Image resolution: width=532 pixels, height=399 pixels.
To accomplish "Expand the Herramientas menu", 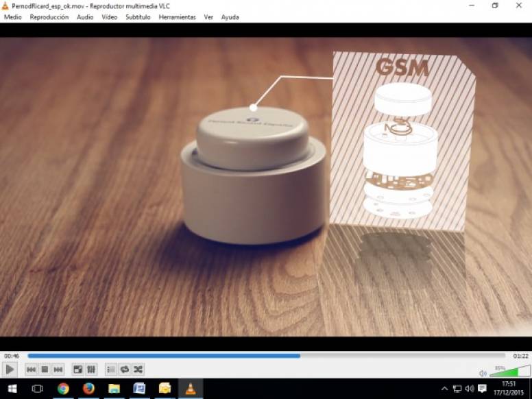I will pos(177,17).
